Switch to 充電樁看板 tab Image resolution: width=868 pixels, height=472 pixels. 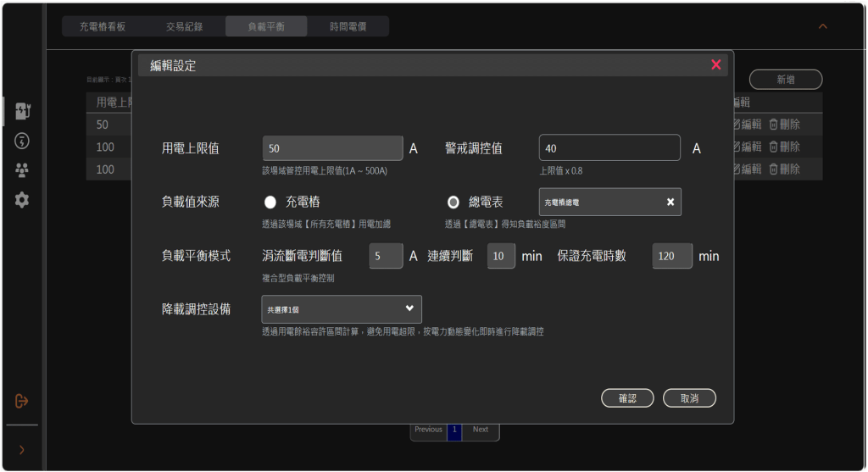click(x=103, y=26)
